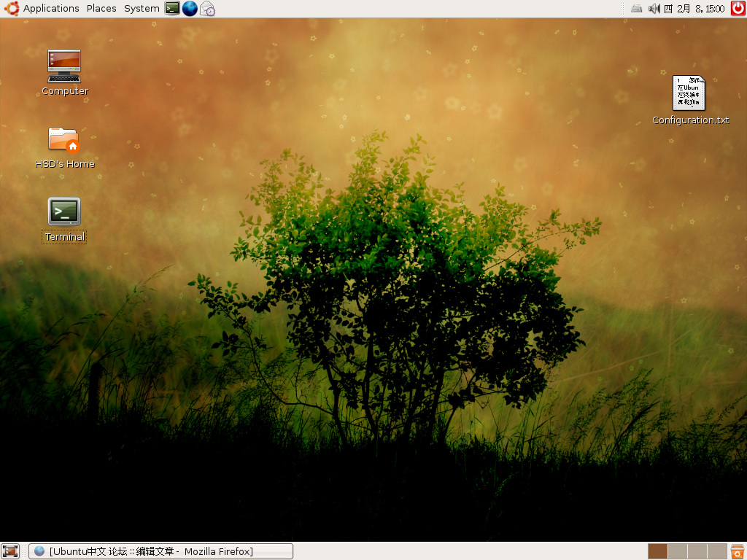747x560 pixels.
Task: Click the clock showing 2月 8, 15:00
Action: [694, 9]
